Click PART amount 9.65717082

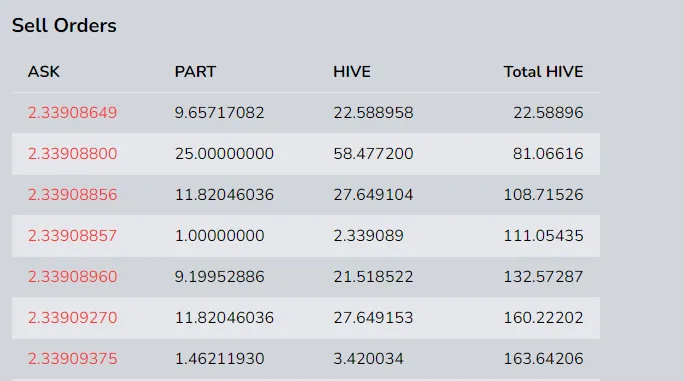tap(219, 113)
